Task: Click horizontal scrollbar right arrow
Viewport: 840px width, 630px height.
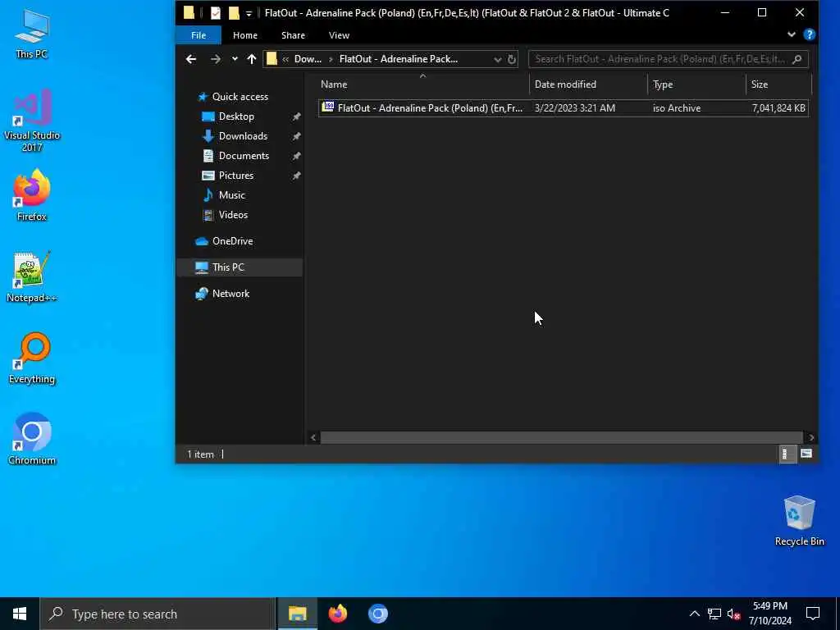Action: [811, 438]
